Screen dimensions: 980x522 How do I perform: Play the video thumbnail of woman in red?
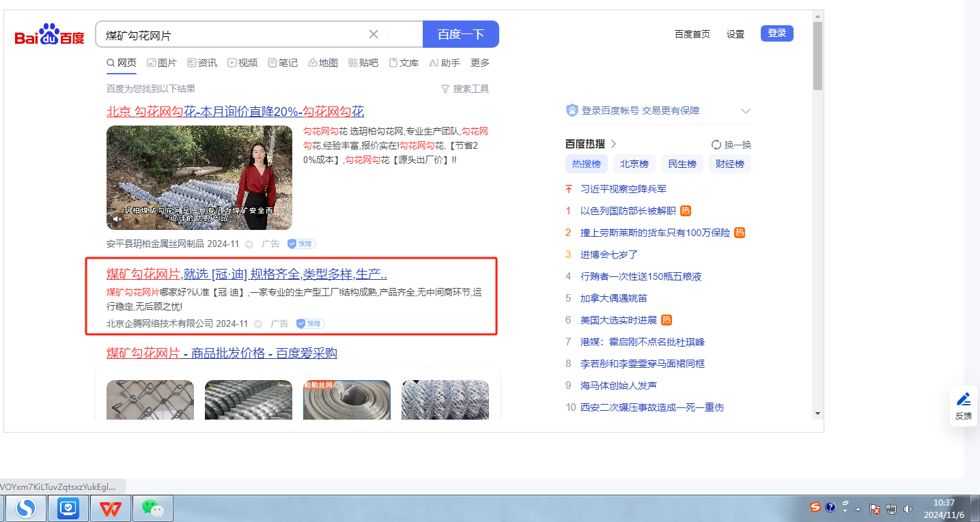pyautogui.click(x=199, y=177)
